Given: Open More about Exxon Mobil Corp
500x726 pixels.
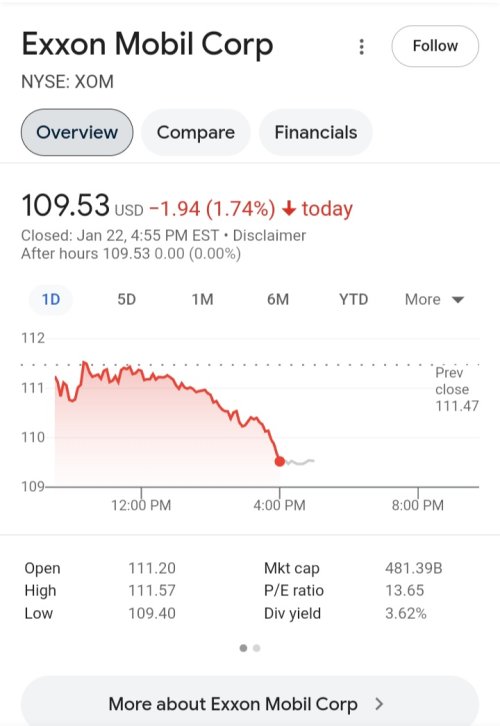Looking at the screenshot, I should [250, 703].
